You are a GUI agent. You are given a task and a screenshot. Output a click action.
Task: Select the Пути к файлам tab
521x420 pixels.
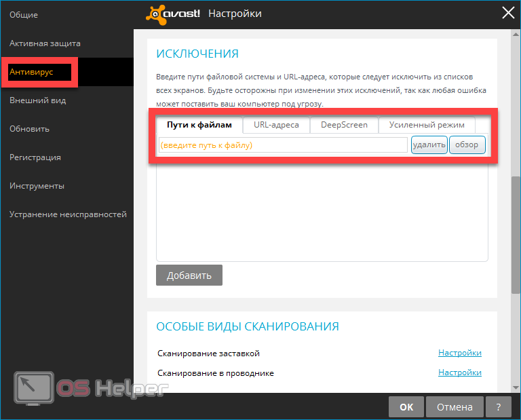[x=199, y=125]
